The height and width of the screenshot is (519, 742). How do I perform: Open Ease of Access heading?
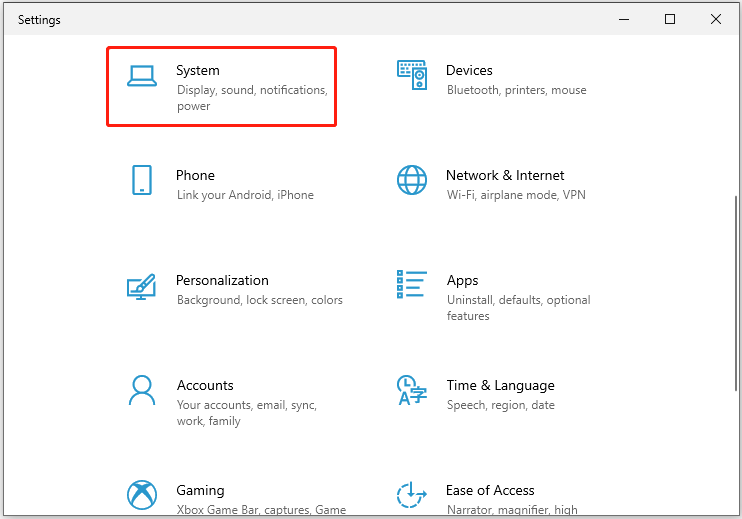click(x=490, y=490)
